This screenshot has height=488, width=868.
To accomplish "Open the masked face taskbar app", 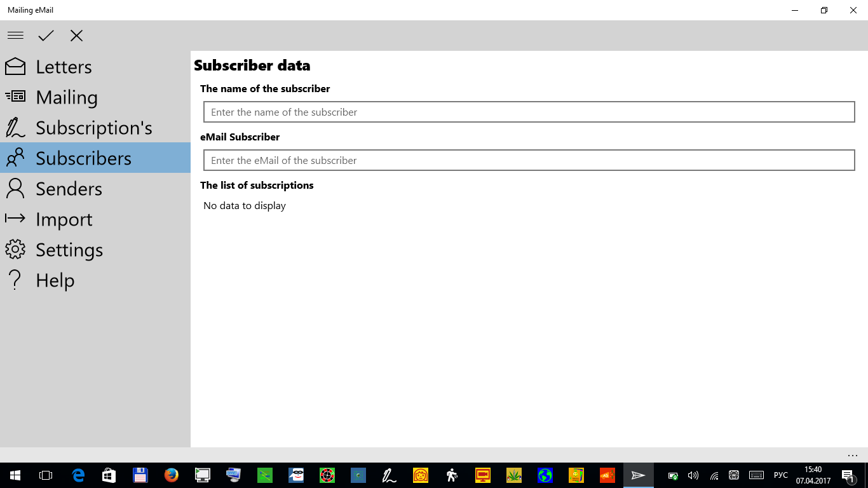I will [296, 475].
